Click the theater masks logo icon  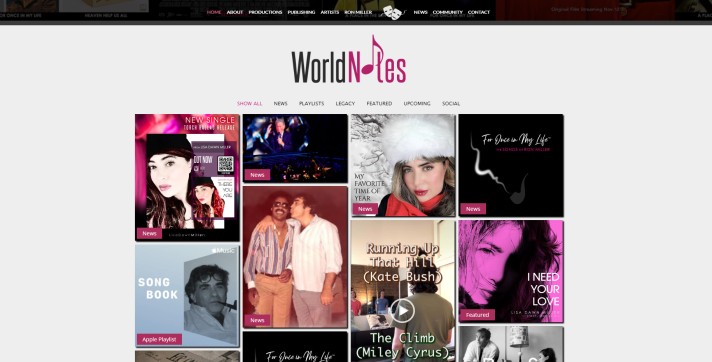click(392, 12)
